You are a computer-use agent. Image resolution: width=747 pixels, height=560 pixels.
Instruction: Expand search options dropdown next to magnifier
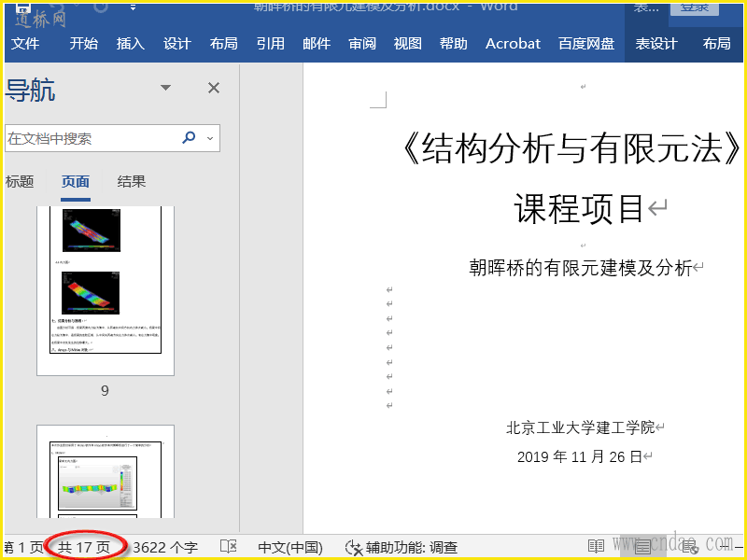coord(210,138)
